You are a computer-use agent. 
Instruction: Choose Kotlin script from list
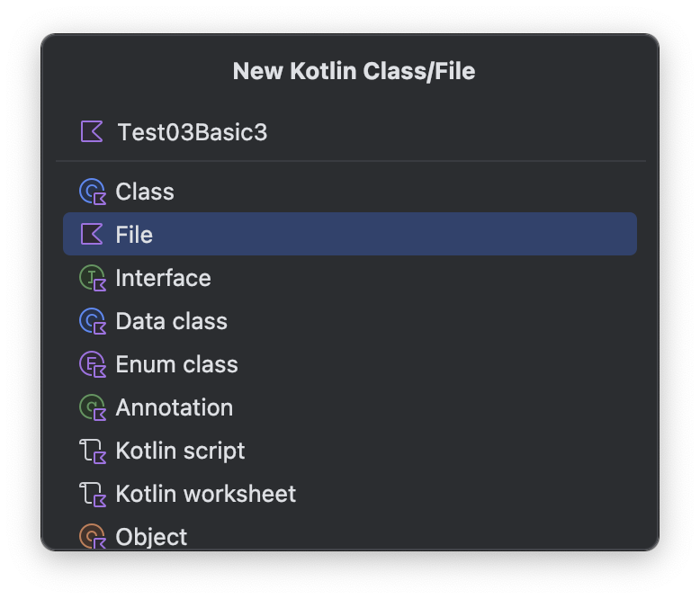point(180,451)
